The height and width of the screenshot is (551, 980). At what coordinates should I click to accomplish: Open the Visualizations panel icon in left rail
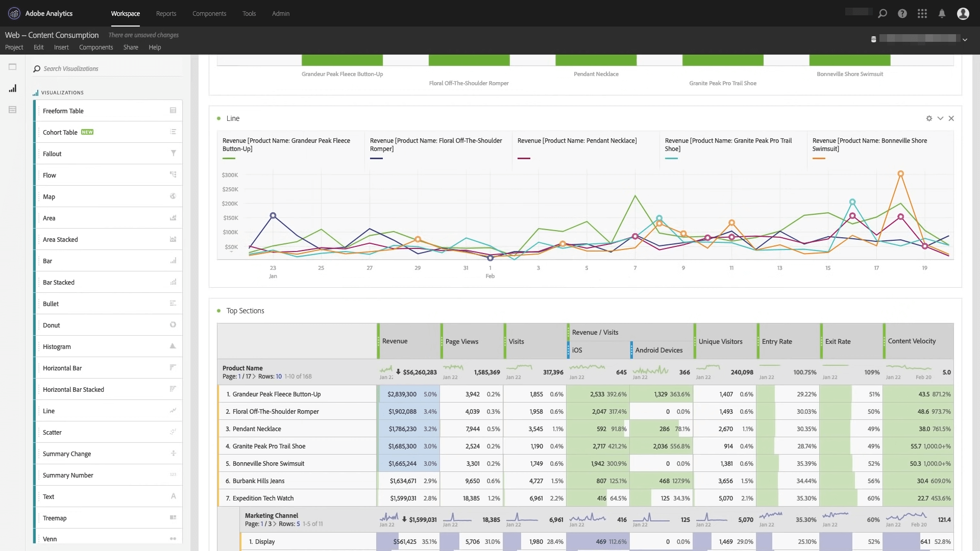[13, 89]
